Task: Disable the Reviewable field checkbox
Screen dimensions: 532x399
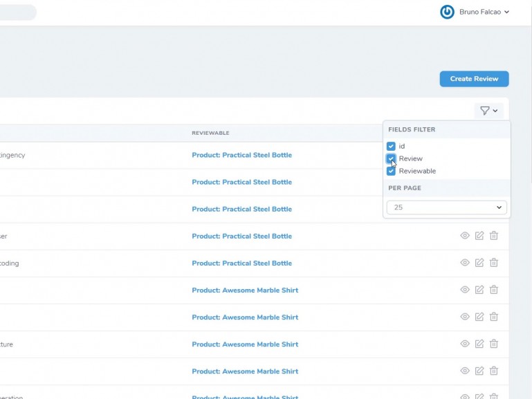Action: coord(391,171)
